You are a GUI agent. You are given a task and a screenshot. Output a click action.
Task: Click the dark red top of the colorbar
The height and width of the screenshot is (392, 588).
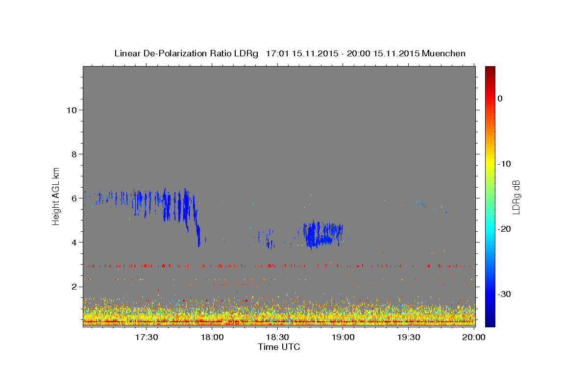coord(490,70)
